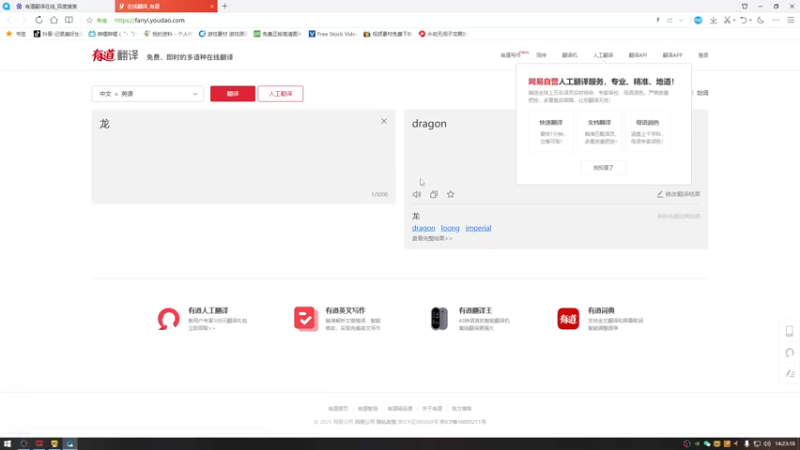Select the 快速翻译 service card
Image resolution: width=800 pixels, height=450 pixels.
click(551, 132)
